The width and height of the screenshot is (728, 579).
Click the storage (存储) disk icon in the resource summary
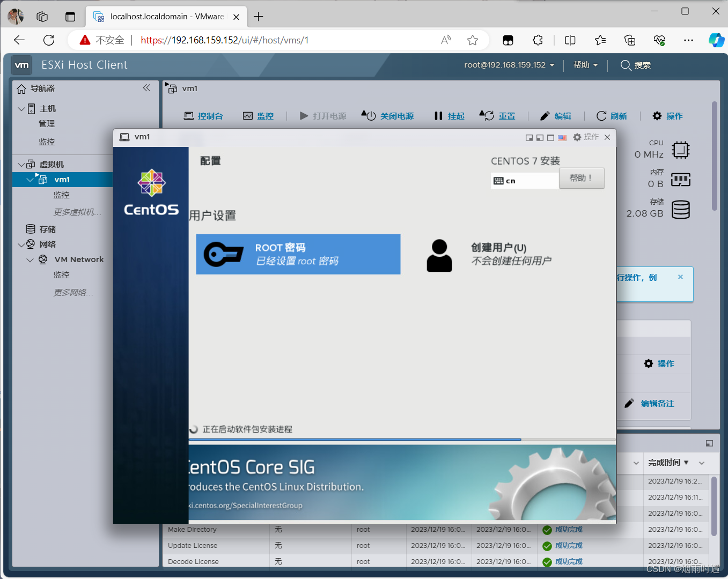tap(680, 210)
